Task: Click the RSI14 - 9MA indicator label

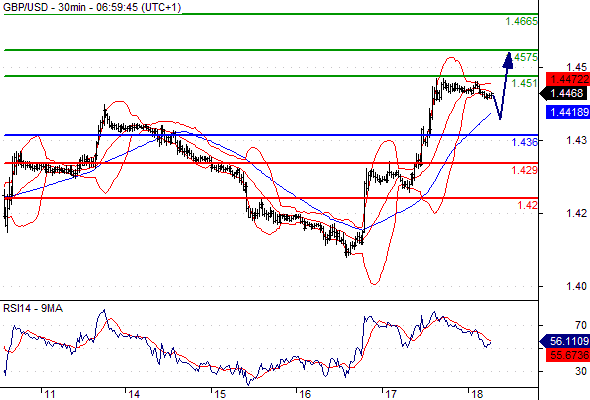Action: pyautogui.click(x=33, y=309)
